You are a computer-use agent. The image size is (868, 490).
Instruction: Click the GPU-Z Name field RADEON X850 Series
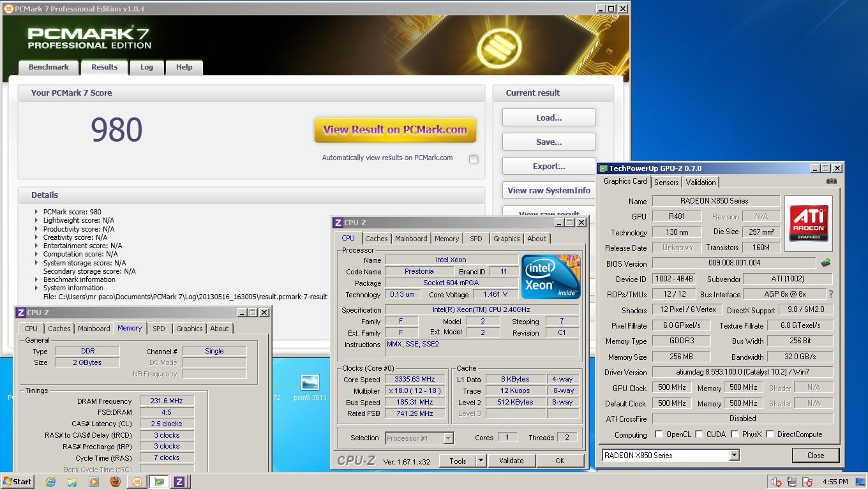pos(715,201)
